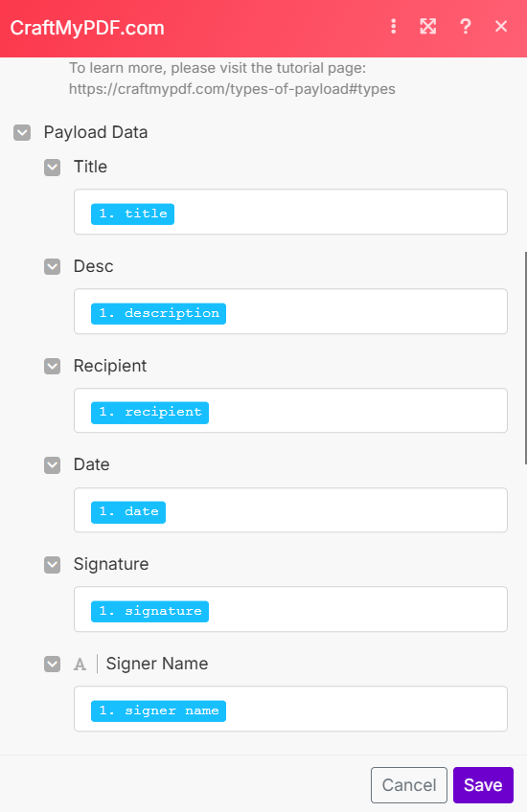Toggle the Signer Name field chevron
This screenshot has width=527, height=812.
(52, 664)
